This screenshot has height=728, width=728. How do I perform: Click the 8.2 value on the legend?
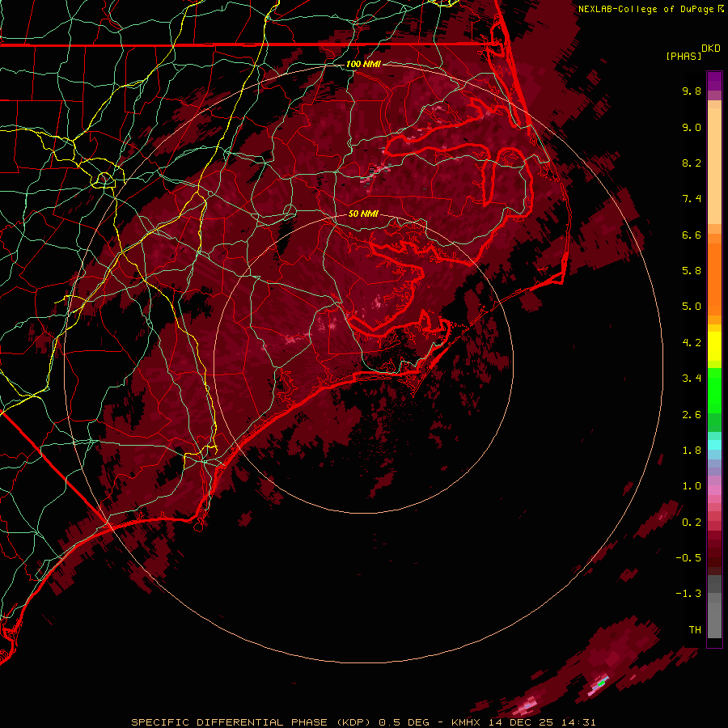tap(692, 163)
